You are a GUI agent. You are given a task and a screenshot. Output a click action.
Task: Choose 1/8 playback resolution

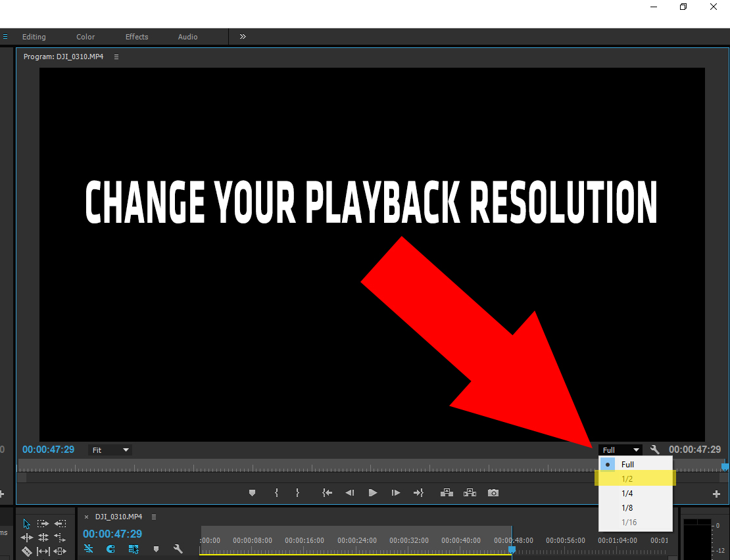pos(635,507)
